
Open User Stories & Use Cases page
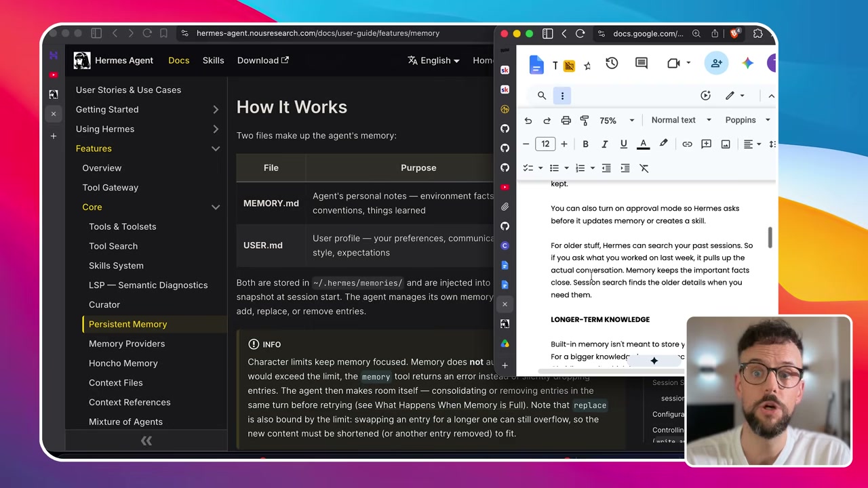pos(128,90)
